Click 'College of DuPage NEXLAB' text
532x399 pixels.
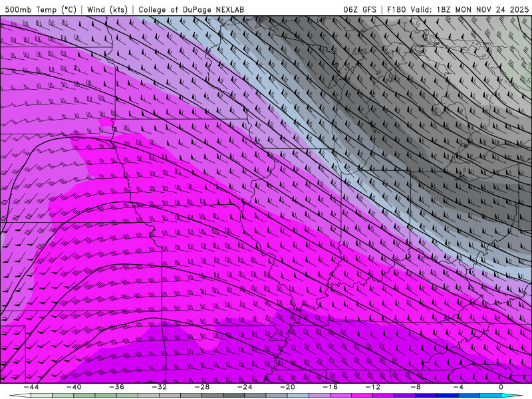[x=191, y=9]
